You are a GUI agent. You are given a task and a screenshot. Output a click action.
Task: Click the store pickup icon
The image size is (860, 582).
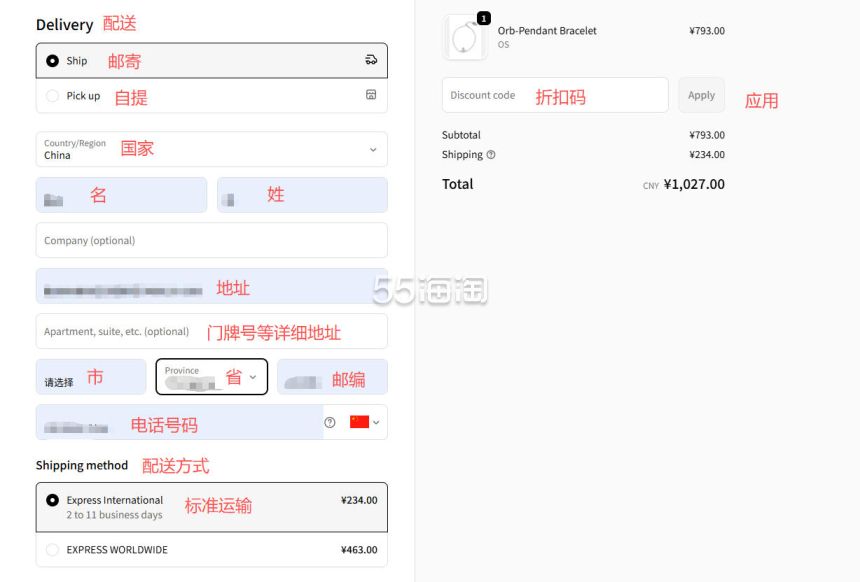tap(371, 96)
